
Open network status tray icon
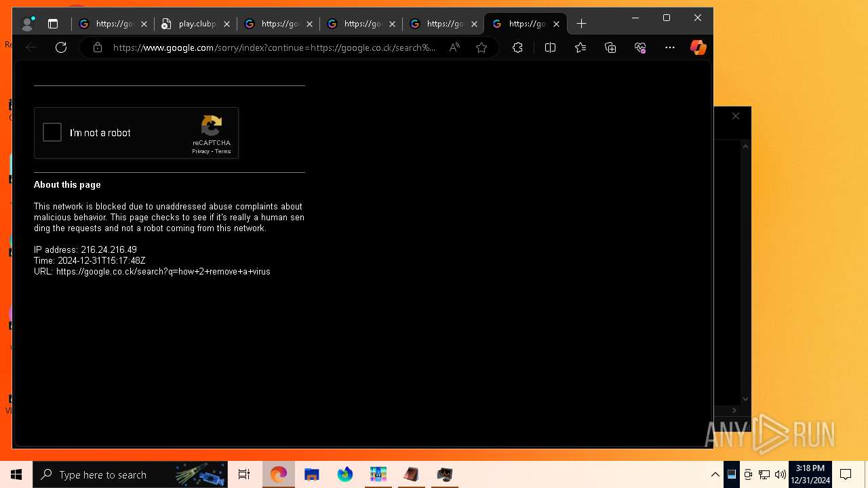click(x=764, y=474)
